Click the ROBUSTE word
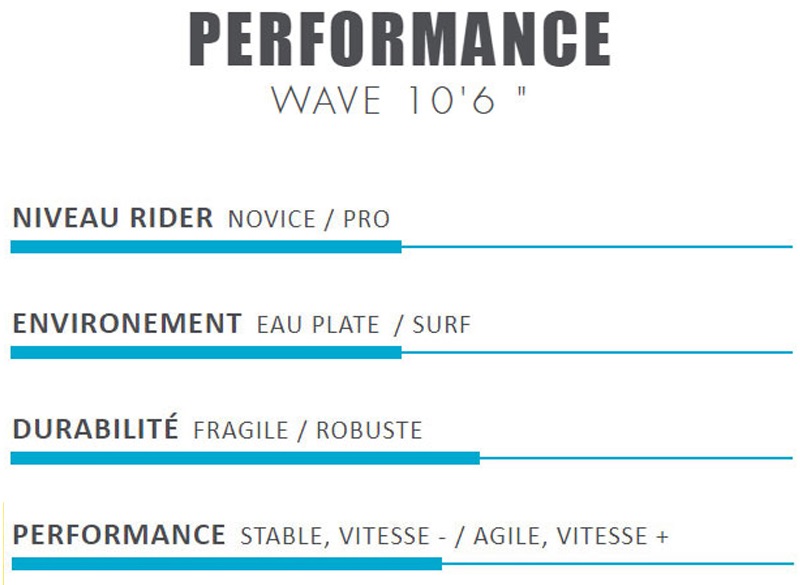800x585 pixels. pyautogui.click(x=369, y=431)
